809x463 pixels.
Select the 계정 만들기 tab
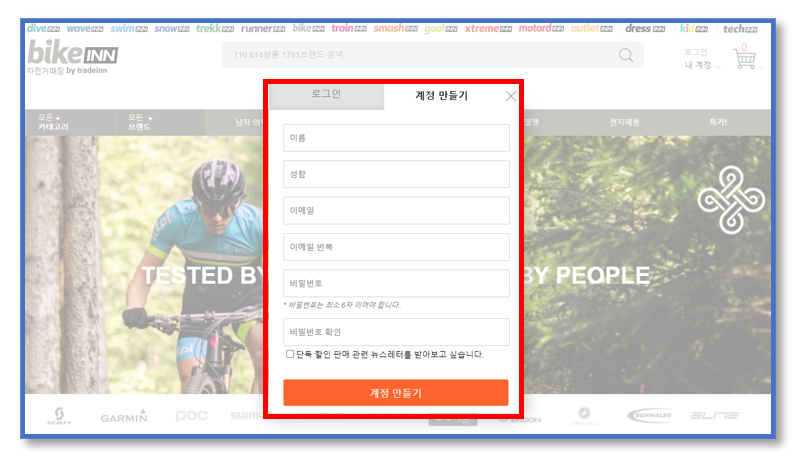click(x=441, y=95)
